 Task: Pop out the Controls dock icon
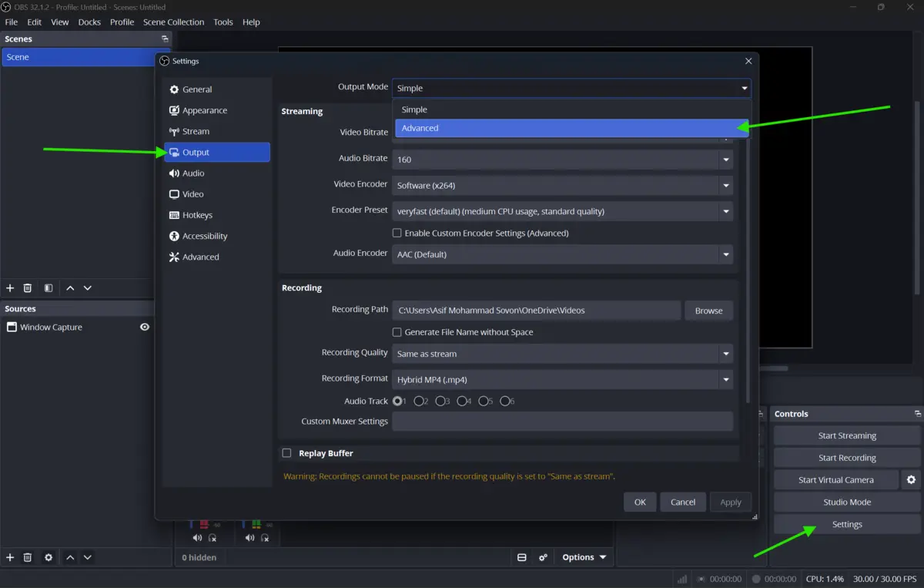(x=917, y=414)
